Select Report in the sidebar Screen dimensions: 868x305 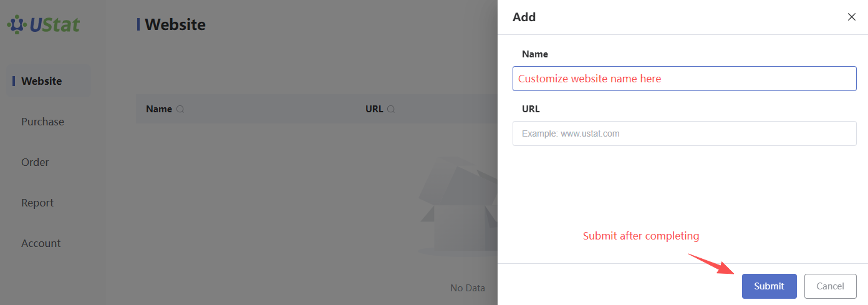[x=37, y=203]
